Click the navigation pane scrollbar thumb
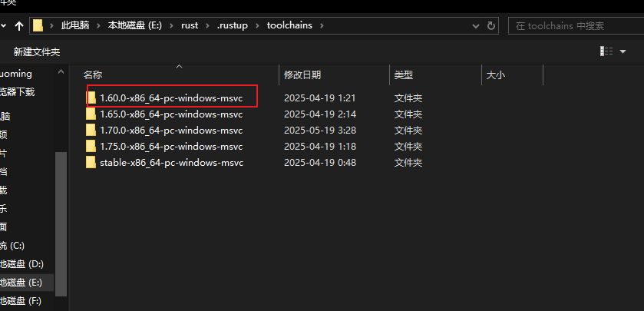Viewport: 644px width, 311px height. (x=61, y=224)
